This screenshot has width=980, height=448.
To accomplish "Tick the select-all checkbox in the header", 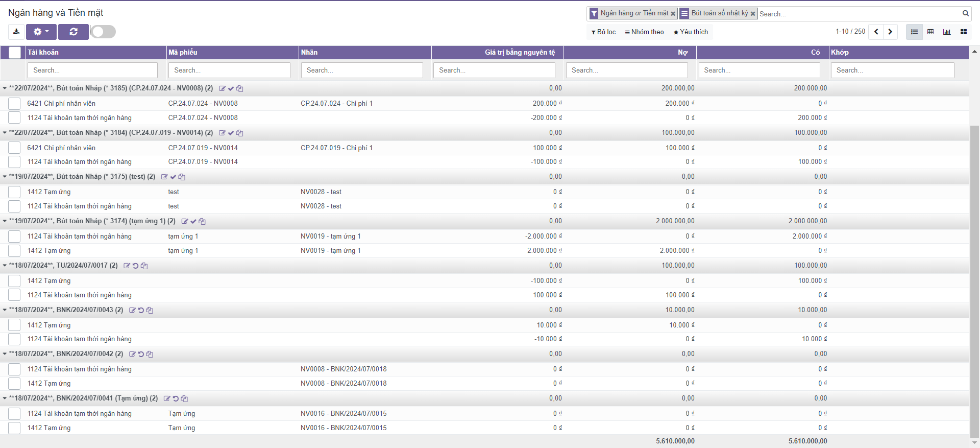I will (15, 53).
